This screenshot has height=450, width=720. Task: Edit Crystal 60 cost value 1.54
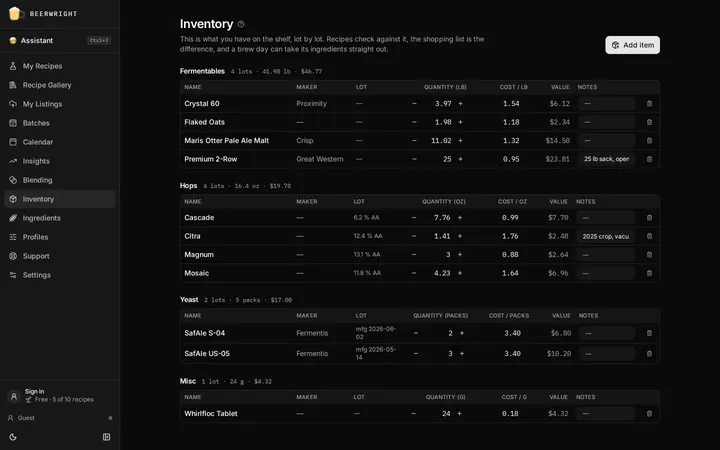pyautogui.click(x=511, y=104)
